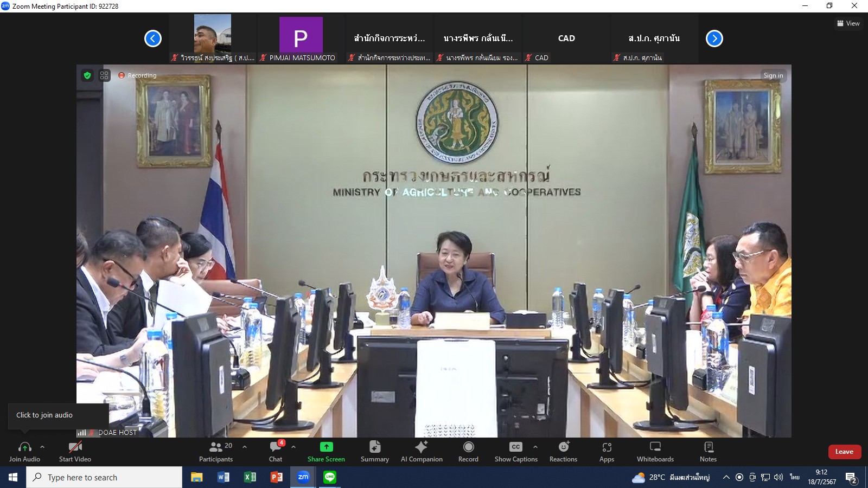The height and width of the screenshot is (488, 868).
Task: Open LINE app from taskbar
Action: coord(329,477)
